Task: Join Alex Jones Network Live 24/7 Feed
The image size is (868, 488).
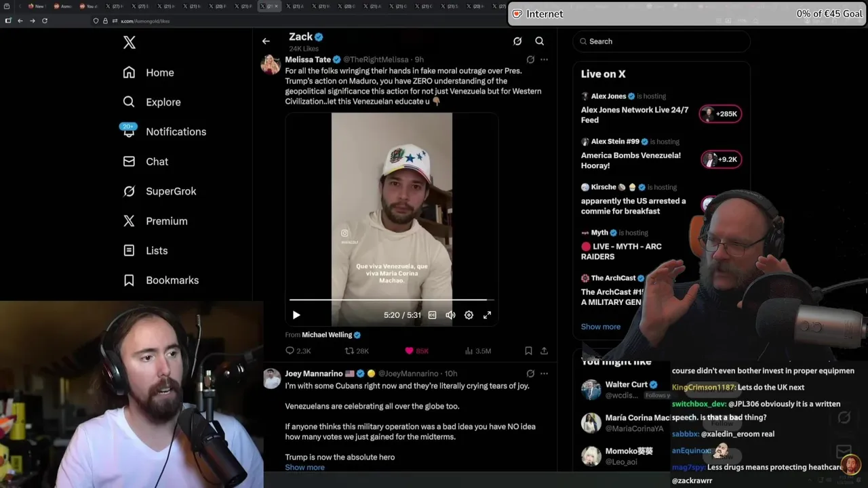Action: pos(635,115)
